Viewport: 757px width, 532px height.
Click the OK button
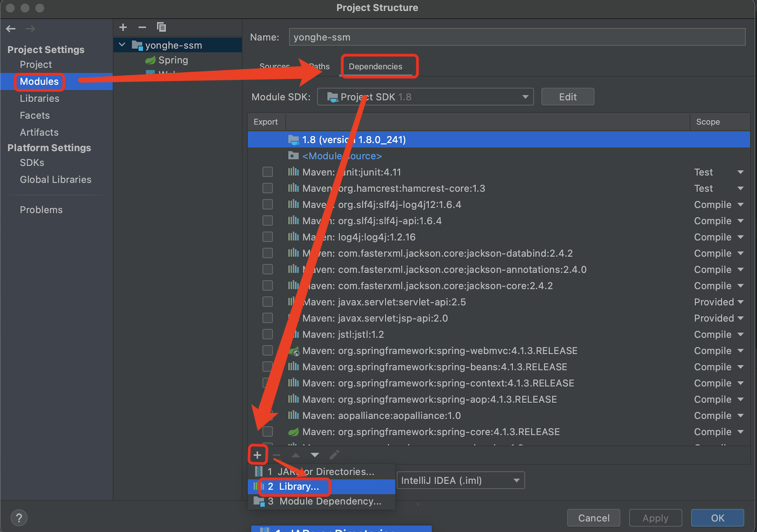pyautogui.click(x=718, y=518)
